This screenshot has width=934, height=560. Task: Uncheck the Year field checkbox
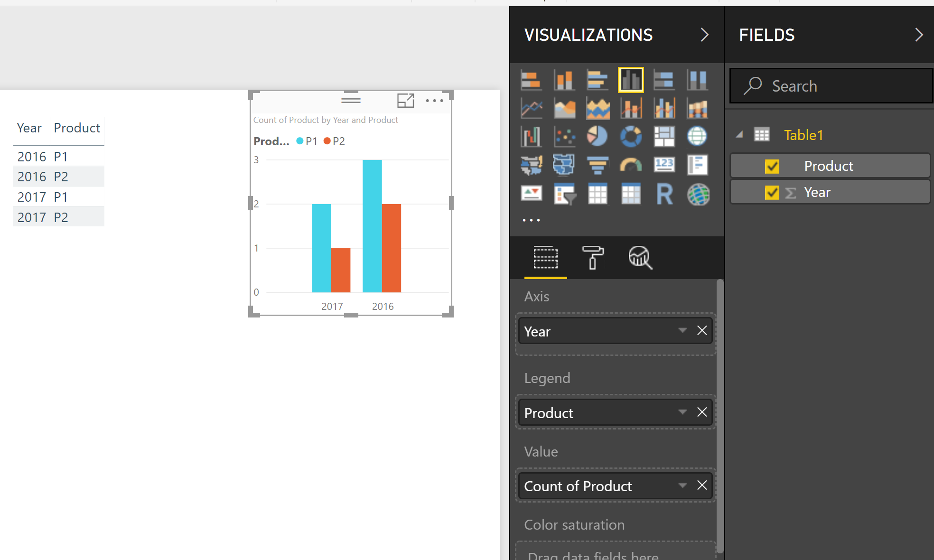pos(772,193)
